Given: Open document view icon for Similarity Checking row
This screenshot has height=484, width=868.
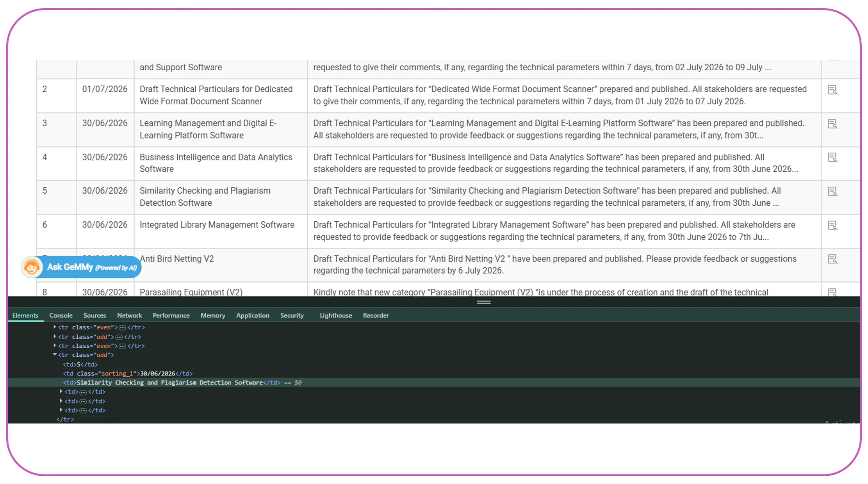Looking at the screenshot, I should click(x=832, y=192).
